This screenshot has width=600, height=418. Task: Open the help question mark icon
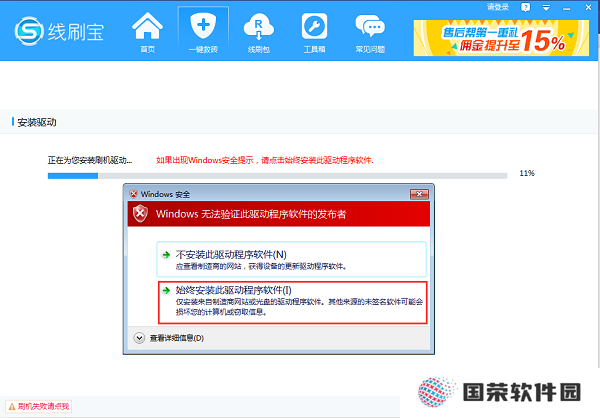pyautogui.click(x=526, y=7)
